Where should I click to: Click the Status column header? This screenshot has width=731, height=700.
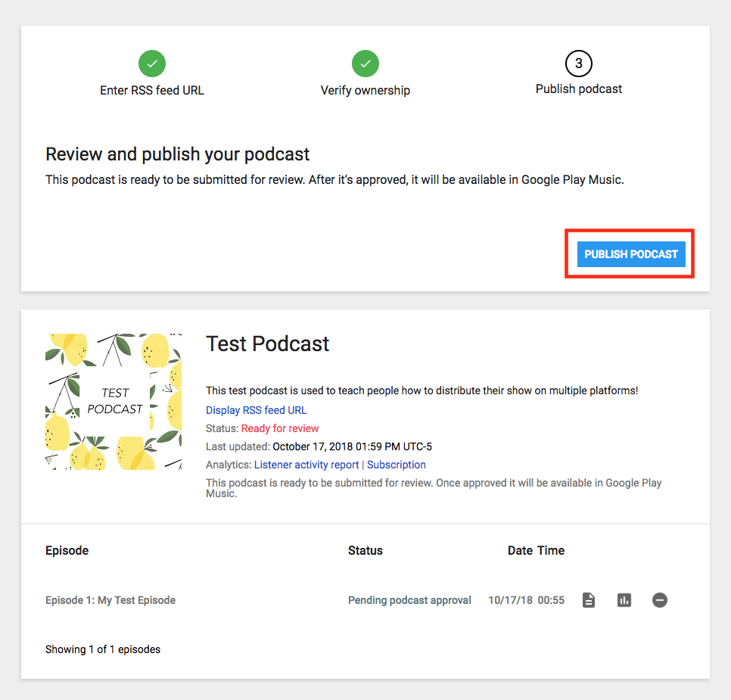365,550
